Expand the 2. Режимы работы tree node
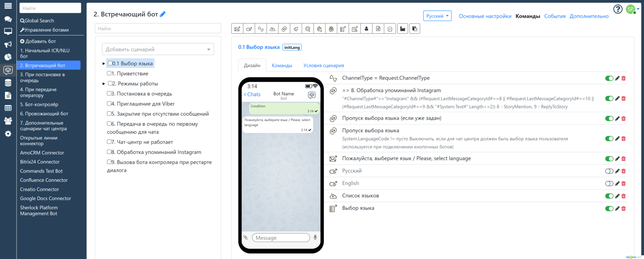Image resolution: width=644 pixels, height=259 pixels. [x=104, y=84]
